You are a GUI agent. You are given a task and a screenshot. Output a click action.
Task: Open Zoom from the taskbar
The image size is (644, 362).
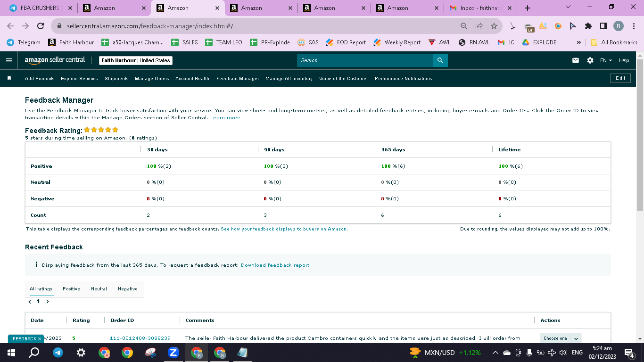(x=173, y=353)
